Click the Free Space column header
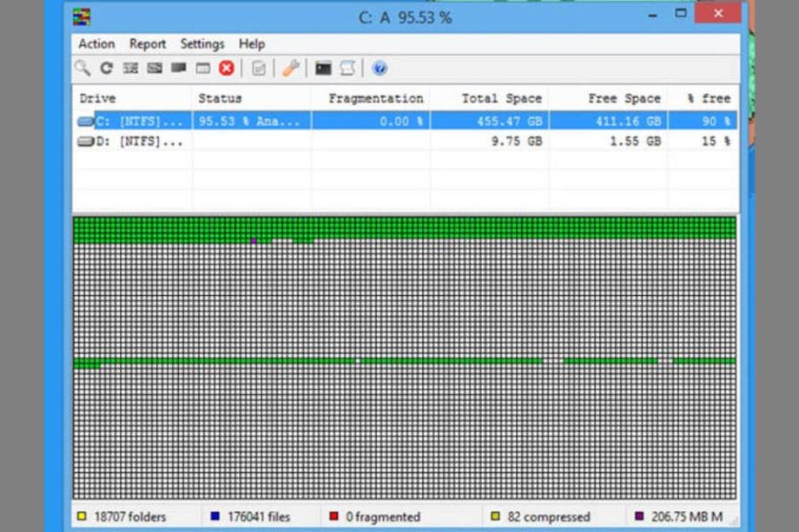This screenshot has width=799, height=532. coord(623,98)
